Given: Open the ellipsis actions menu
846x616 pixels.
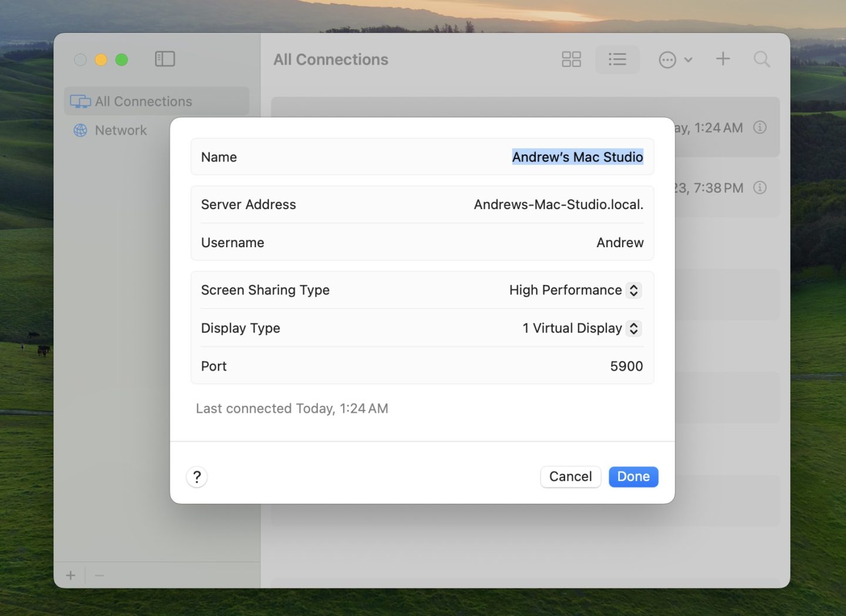Looking at the screenshot, I should [x=675, y=60].
